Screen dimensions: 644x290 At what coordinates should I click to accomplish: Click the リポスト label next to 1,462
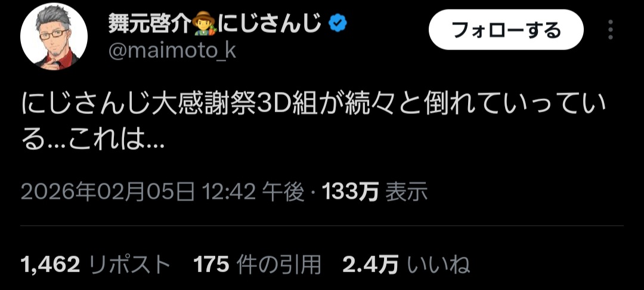tap(129, 265)
